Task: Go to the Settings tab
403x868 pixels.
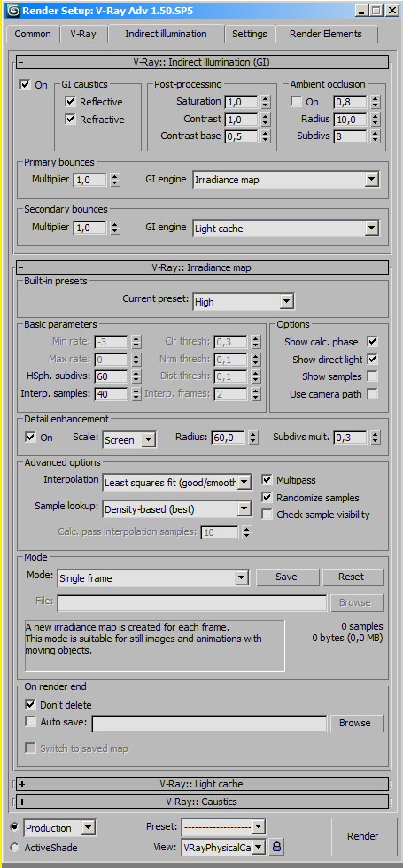Action: pyautogui.click(x=250, y=34)
